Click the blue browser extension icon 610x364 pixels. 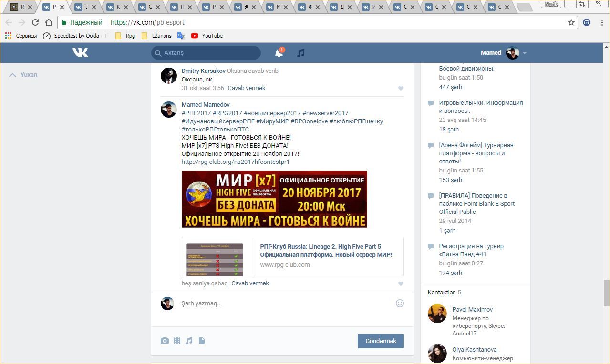tap(587, 22)
